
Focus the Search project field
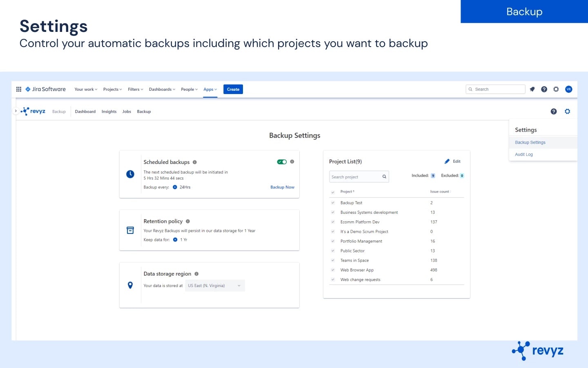(359, 177)
